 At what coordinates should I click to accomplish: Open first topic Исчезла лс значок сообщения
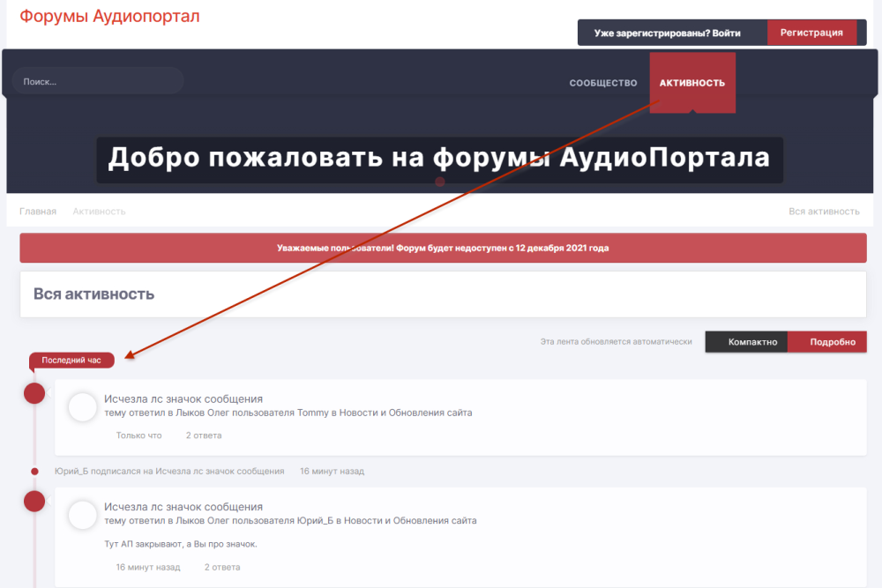tap(183, 398)
